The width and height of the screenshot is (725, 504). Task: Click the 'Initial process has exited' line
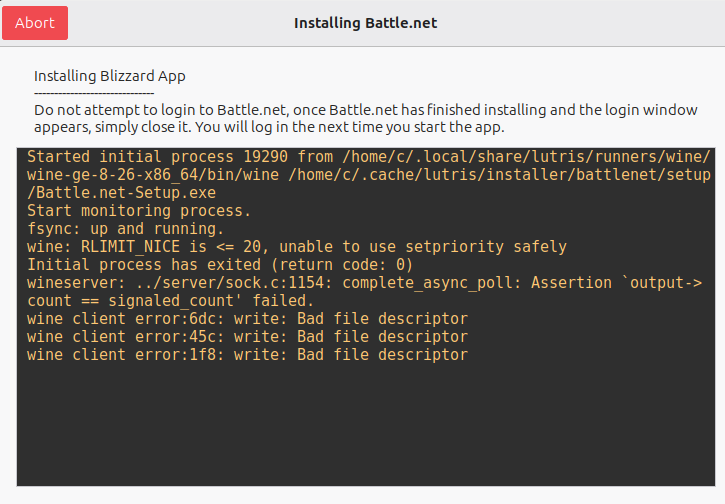click(x=220, y=265)
